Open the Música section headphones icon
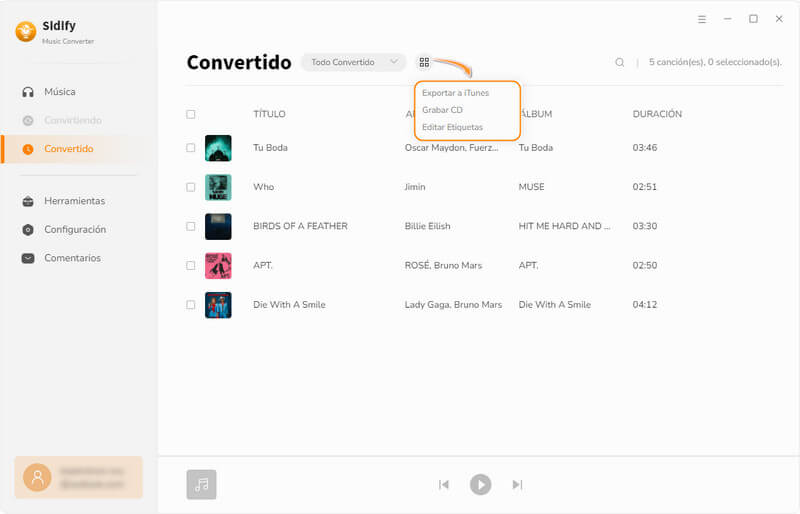The height and width of the screenshot is (514, 800). click(28, 92)
